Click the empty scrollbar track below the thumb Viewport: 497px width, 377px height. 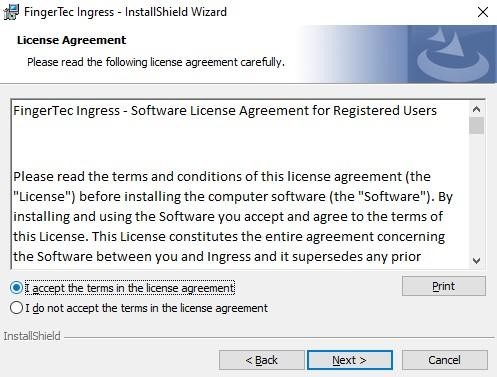tap(476, 193)
